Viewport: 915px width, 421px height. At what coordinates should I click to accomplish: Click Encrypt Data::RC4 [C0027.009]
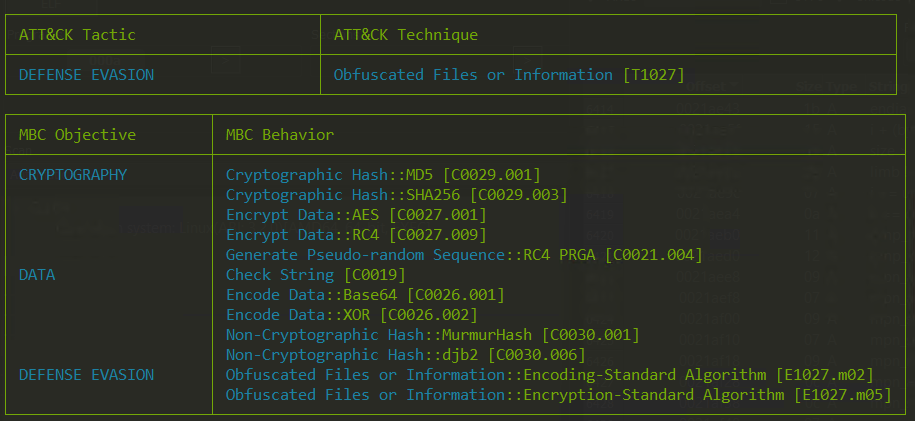(356, 235)
